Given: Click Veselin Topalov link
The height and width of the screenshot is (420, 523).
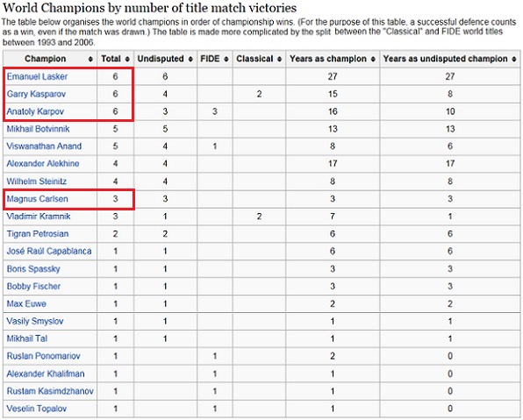Looking at the screenshot, I should (x=37, y=409).
